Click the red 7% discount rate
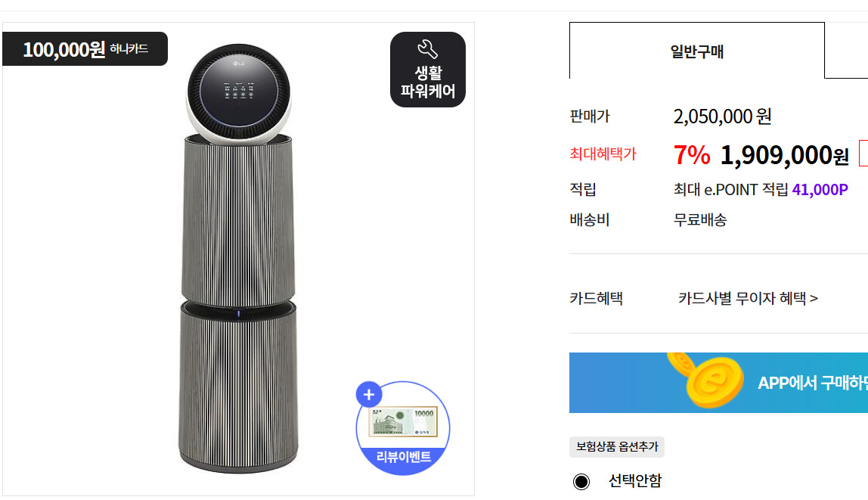Screen dimensions: 868x500 click(x=691, y=155)
